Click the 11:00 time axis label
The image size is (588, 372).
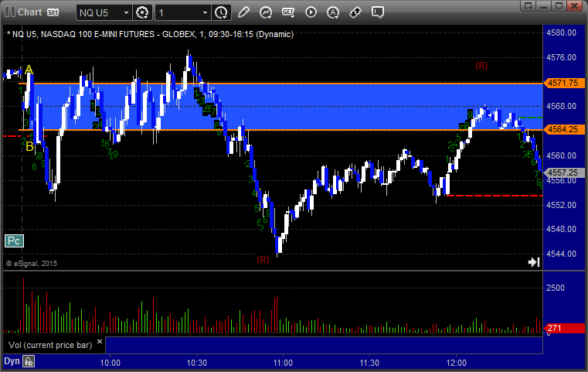pyautogui.click(x=283, y=363)
